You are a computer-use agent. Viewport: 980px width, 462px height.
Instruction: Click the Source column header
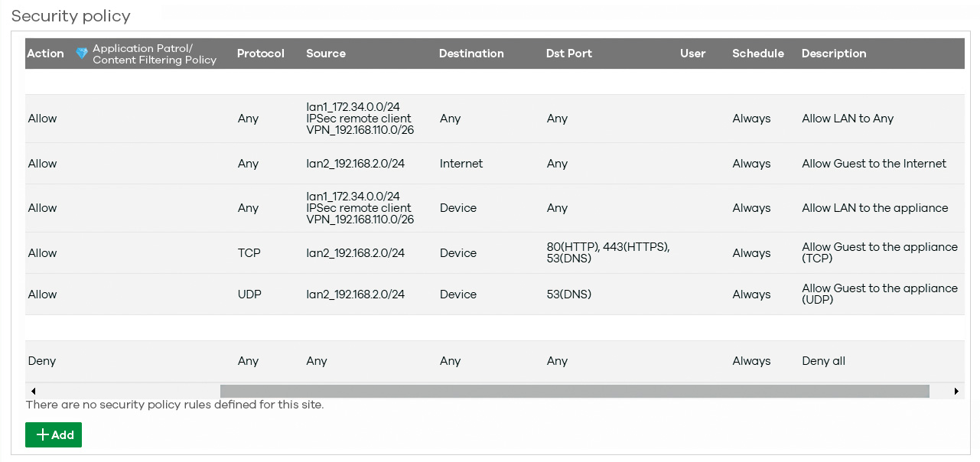326,54
